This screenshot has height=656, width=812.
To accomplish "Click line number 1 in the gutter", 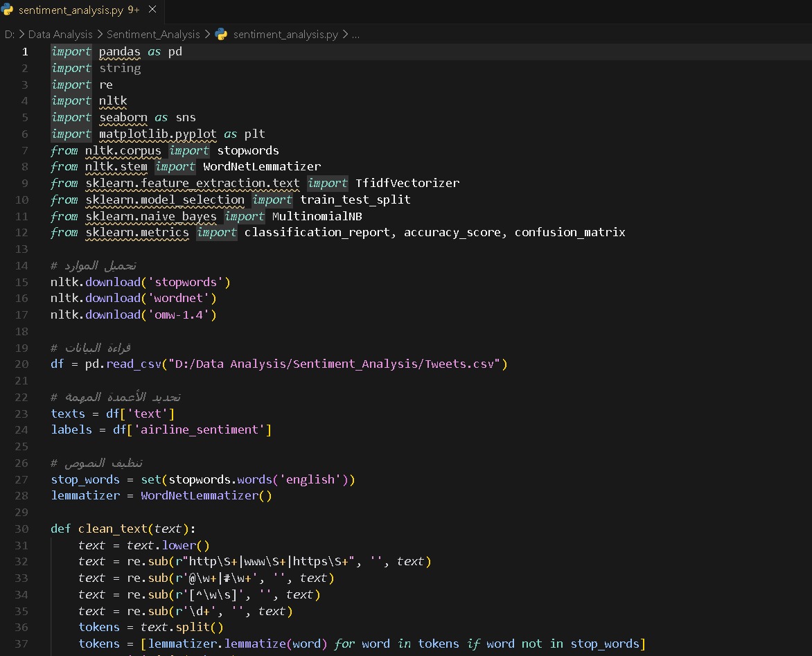I will [x=26, y=52].
